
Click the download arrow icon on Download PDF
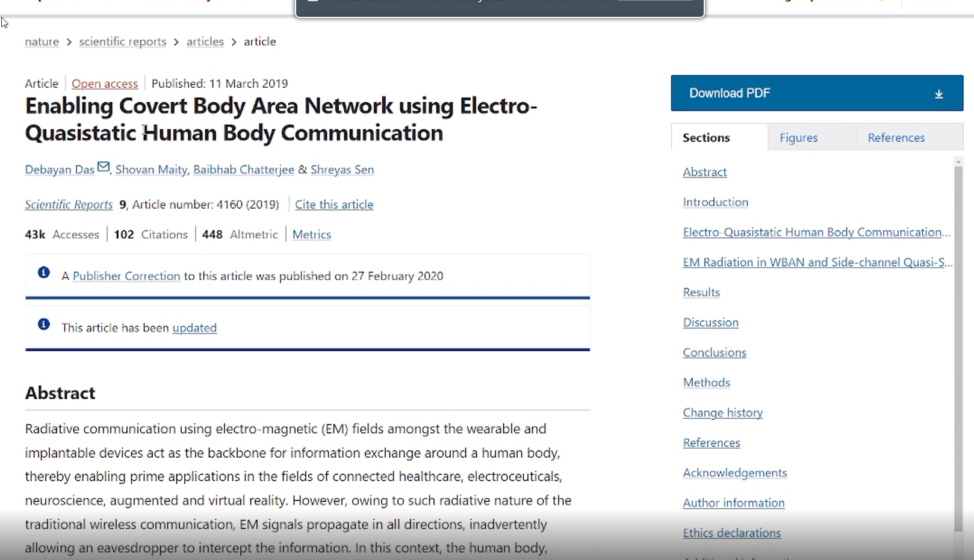[x=938, y=94]
